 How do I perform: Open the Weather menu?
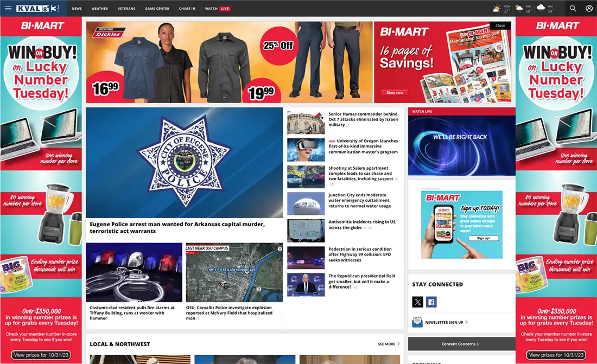(x=99, y=8)
